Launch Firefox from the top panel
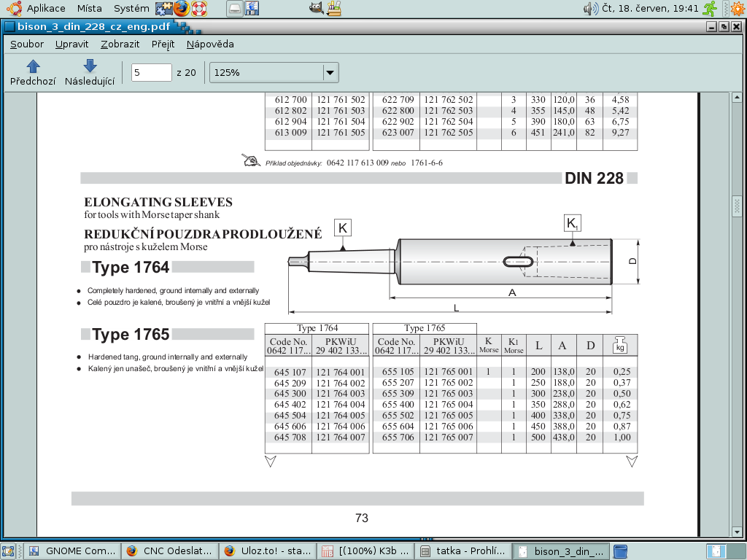The width and height of the screenshot is (747, 560). tap(181, 9)
